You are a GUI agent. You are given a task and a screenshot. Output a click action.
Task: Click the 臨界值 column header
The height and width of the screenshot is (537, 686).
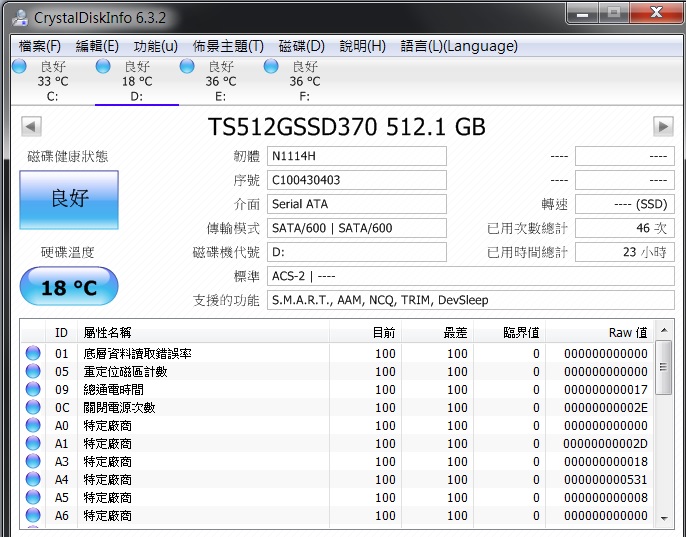510,333
